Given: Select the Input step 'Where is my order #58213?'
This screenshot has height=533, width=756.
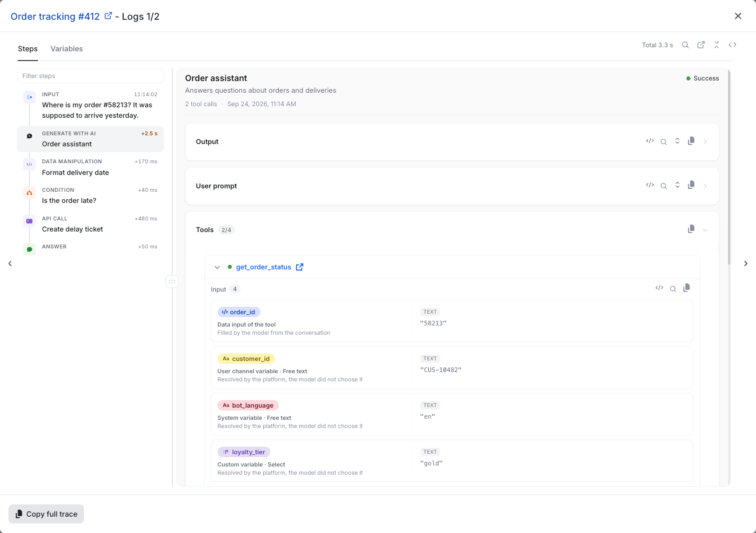Looking at the screenshot, I should point(90,106).
